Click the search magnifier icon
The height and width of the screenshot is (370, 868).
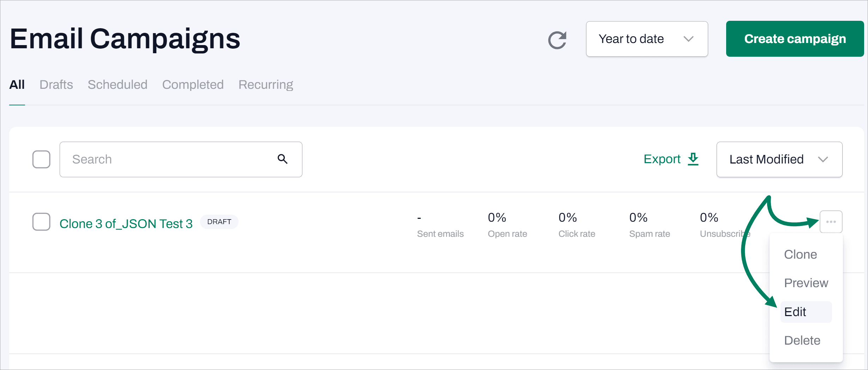[282, 159]
